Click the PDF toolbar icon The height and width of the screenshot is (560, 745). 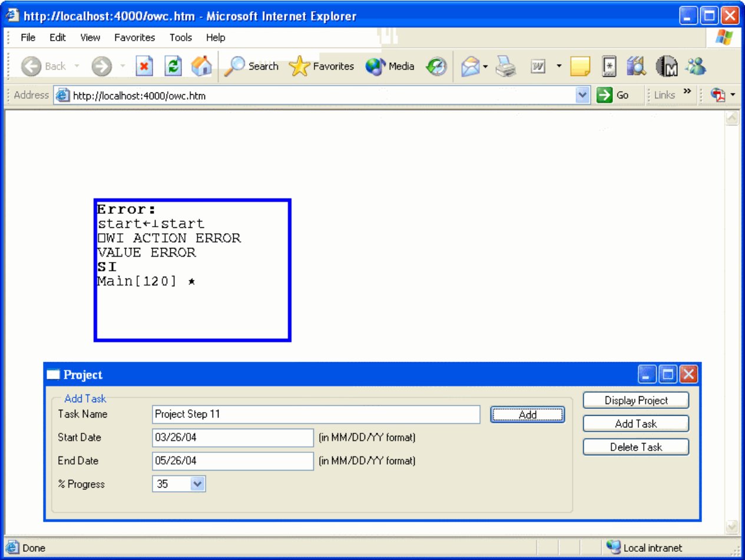(x=718, y=95)
